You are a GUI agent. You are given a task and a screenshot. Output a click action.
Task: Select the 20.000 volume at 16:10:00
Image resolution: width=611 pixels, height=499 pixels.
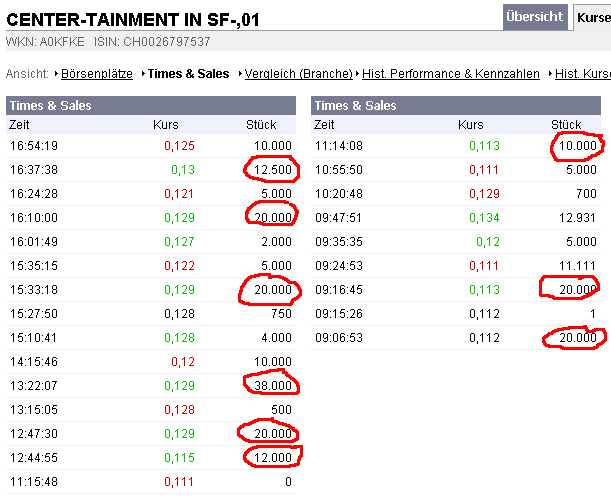click(x=273, y=218)
